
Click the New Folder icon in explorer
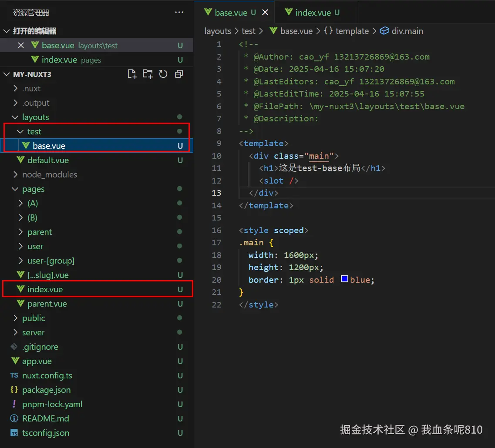coord(148,74)
